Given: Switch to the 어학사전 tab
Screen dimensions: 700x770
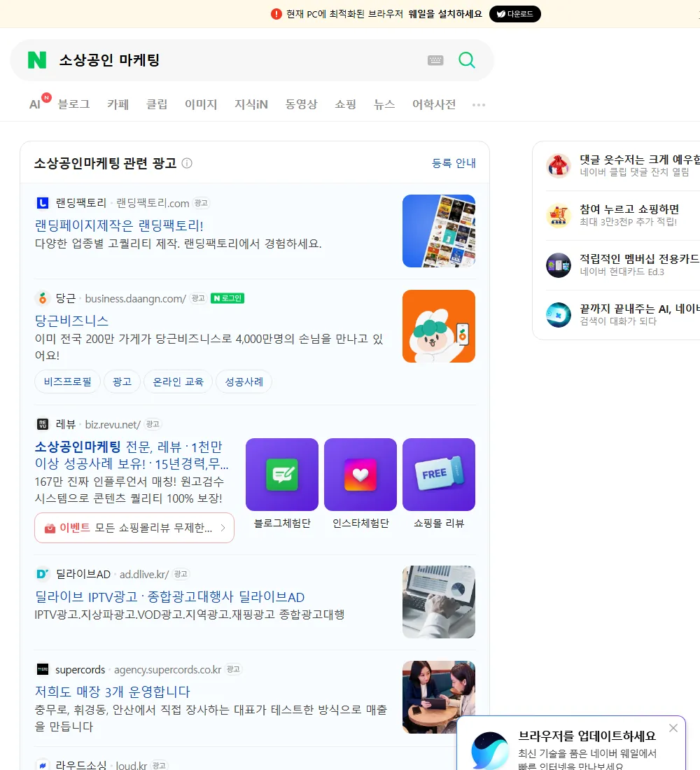Looking at the screenshot, I should 434,104.
